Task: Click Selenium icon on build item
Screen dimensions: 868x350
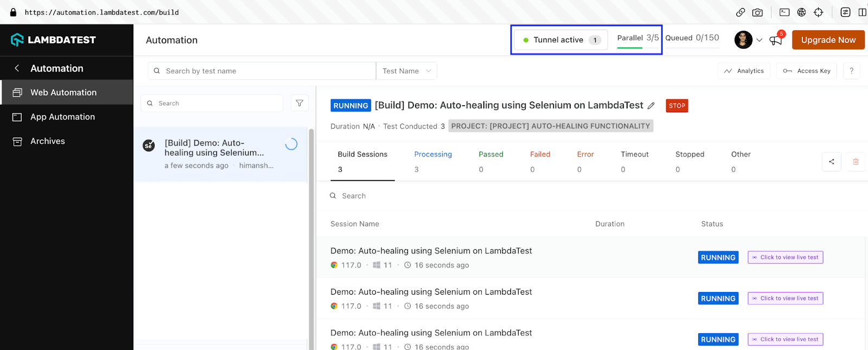Action: point(149,145)
